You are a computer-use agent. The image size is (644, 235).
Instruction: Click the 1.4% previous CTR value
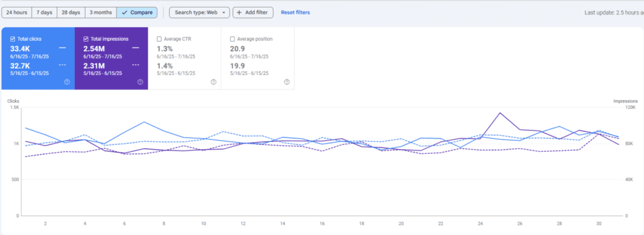pos(165,66)
